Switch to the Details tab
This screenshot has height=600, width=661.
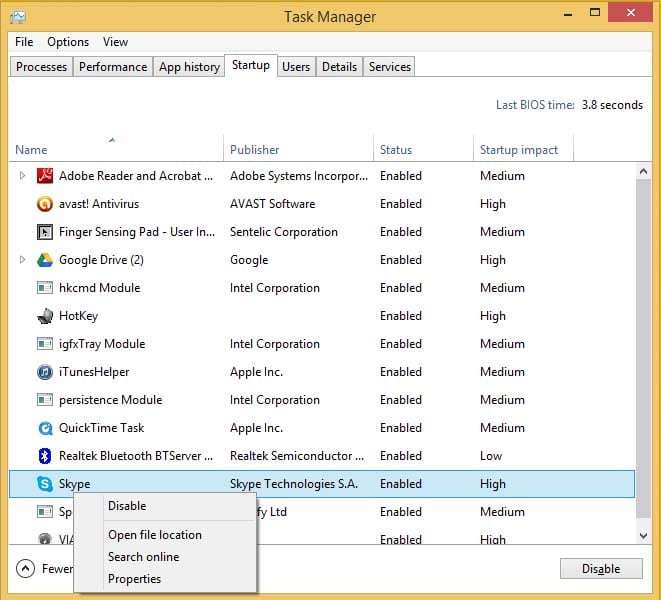(339, 67)
